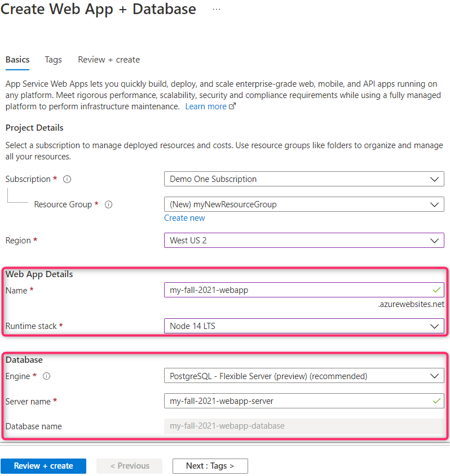Expand the Resource Group dropdown
Screen dimensions: 450x476
pos(304,204)
